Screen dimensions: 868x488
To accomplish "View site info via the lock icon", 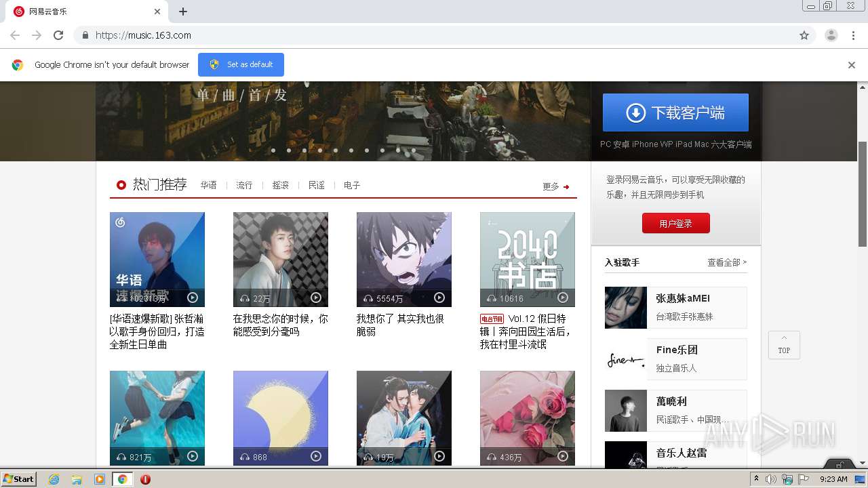I will coord(85,35).
